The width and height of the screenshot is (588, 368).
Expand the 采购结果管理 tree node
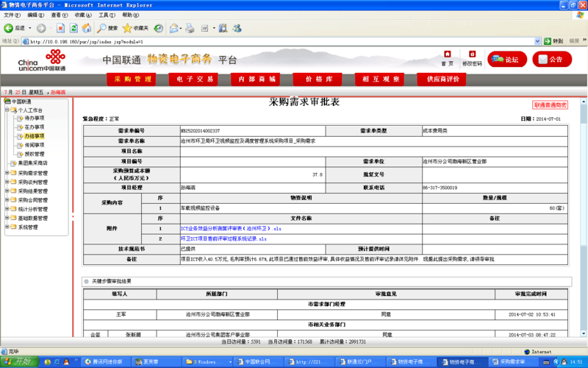(7, 191)
